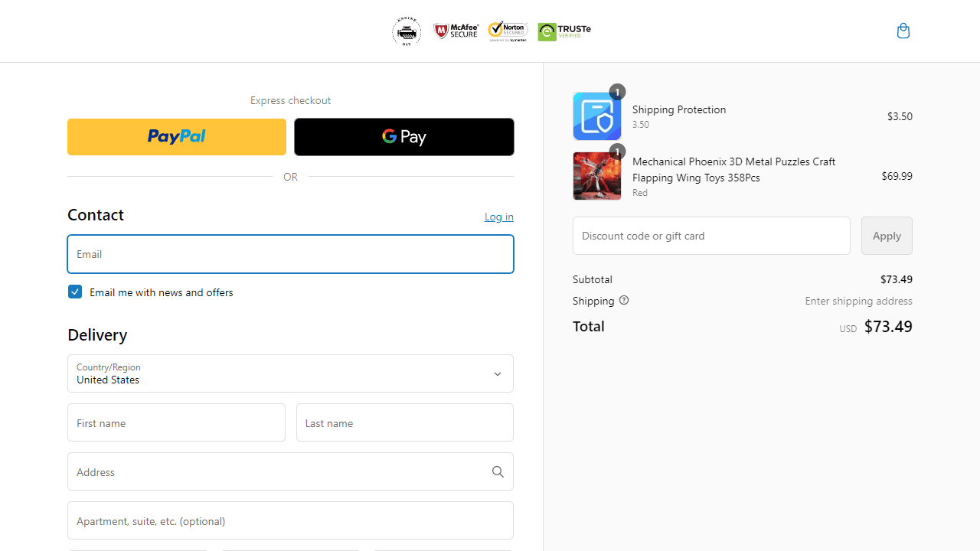Focus the First name field
980x551 pixels.
coord(176,422)
